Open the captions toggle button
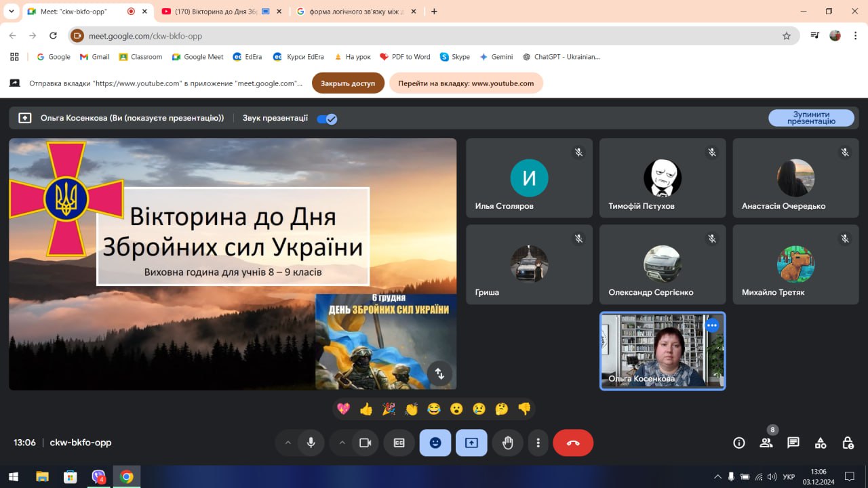This screenshot has height=488, width=868. pos(399,443)
